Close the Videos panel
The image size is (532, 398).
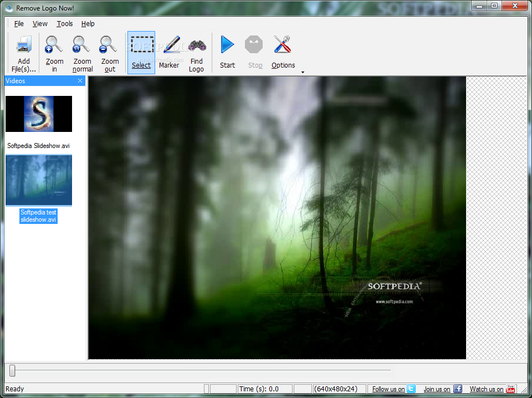[x=80, y=81]
